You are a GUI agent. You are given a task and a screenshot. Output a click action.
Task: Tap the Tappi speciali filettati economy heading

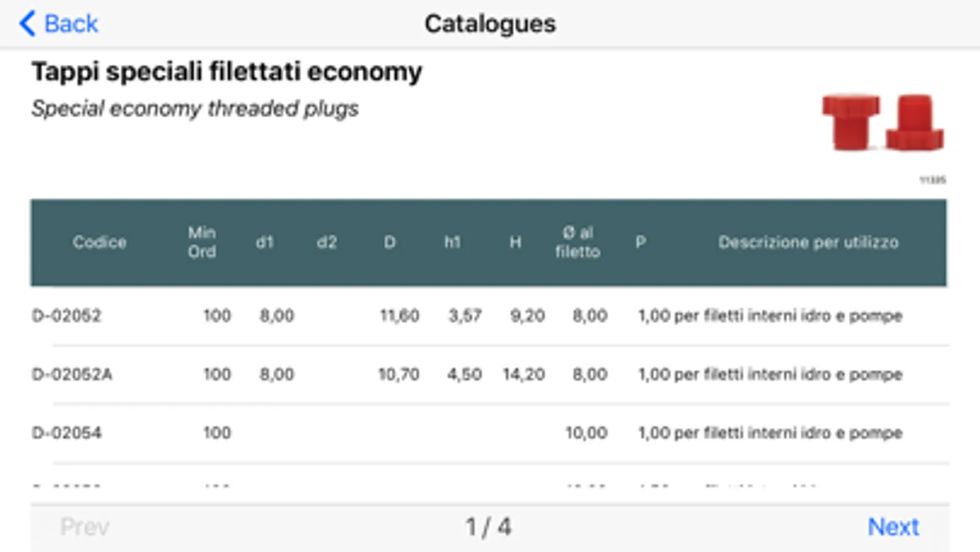click(x=227, y=72)
